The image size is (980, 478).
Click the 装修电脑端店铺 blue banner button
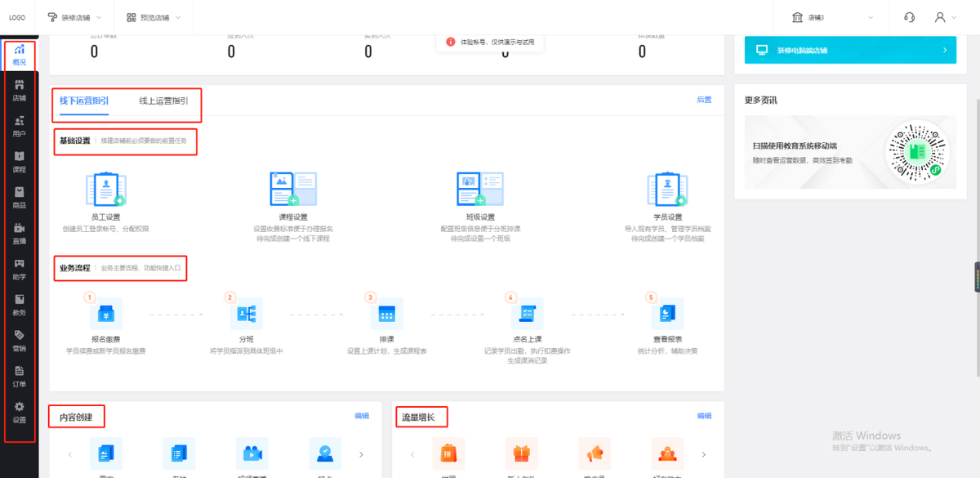click(x=850, y=50)
